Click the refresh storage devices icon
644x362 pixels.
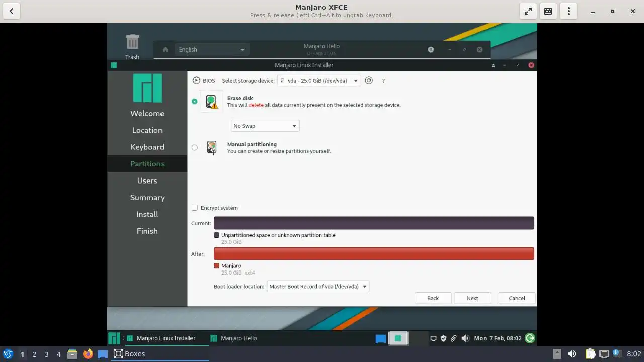[369, 80]
